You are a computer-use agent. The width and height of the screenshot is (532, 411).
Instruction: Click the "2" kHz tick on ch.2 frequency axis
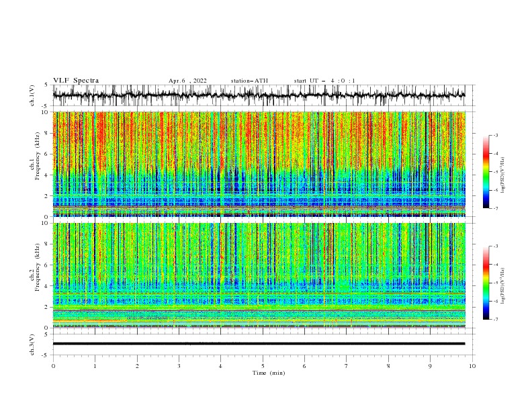click(46, 307)
